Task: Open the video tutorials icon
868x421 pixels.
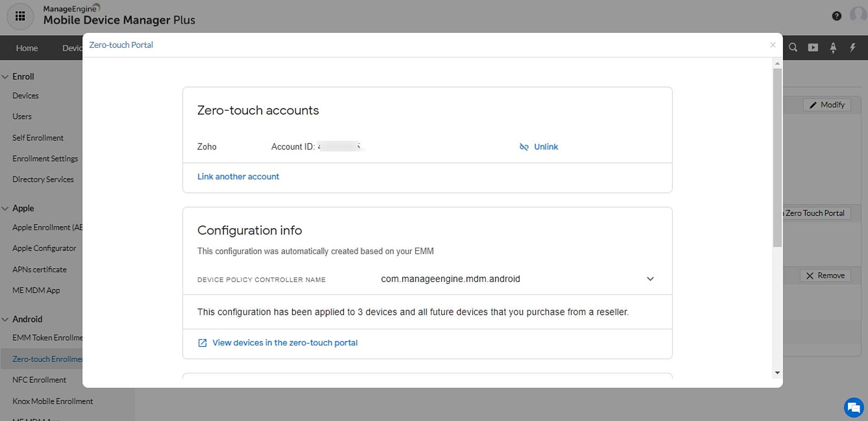Action: 813,48
